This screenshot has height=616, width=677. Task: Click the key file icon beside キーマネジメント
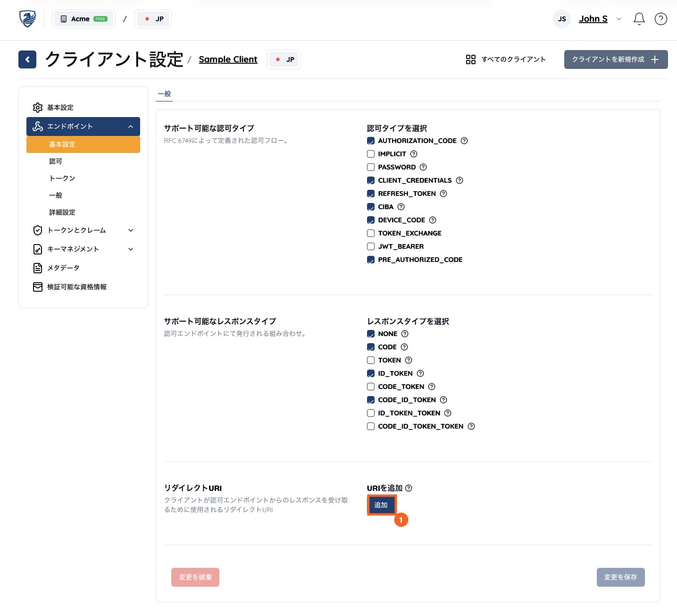38,249
